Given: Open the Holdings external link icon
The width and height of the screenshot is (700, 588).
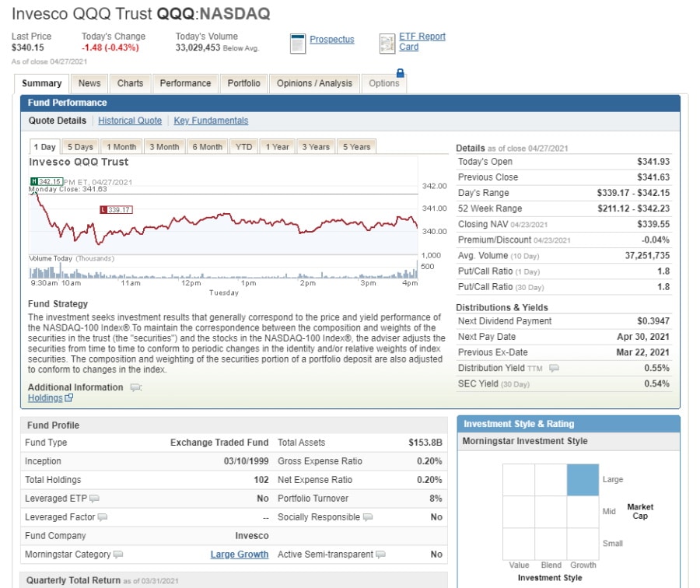Looking at the screenshot, I should [68, 397].
